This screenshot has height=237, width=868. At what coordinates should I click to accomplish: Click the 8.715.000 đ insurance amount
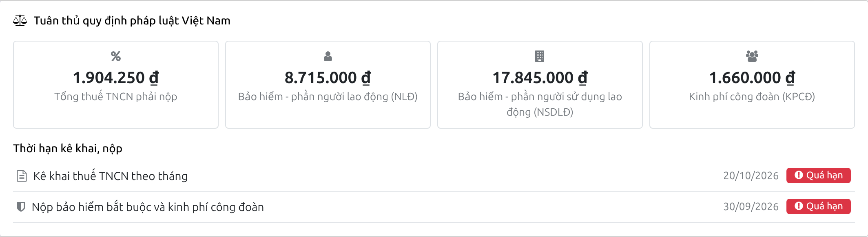click(x=328, y=77)
